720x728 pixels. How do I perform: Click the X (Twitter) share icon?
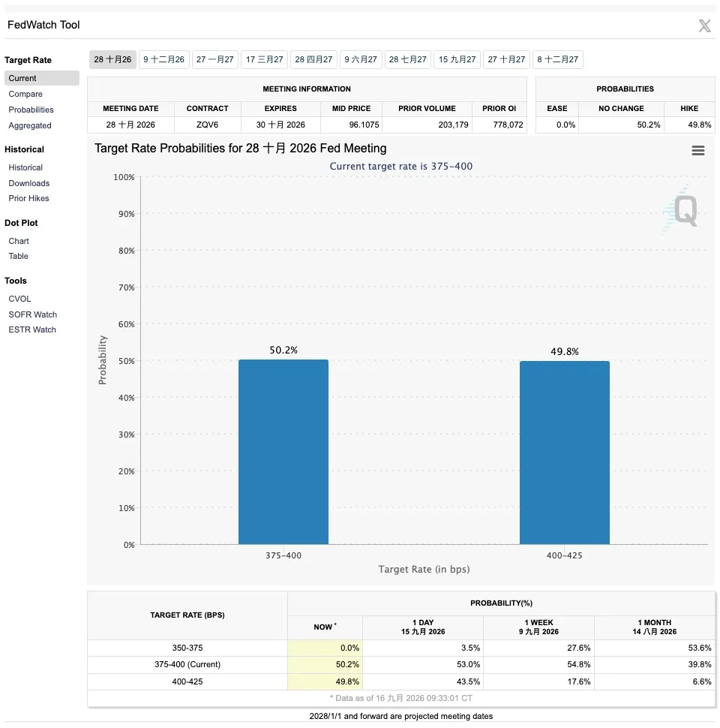[704, 26]
